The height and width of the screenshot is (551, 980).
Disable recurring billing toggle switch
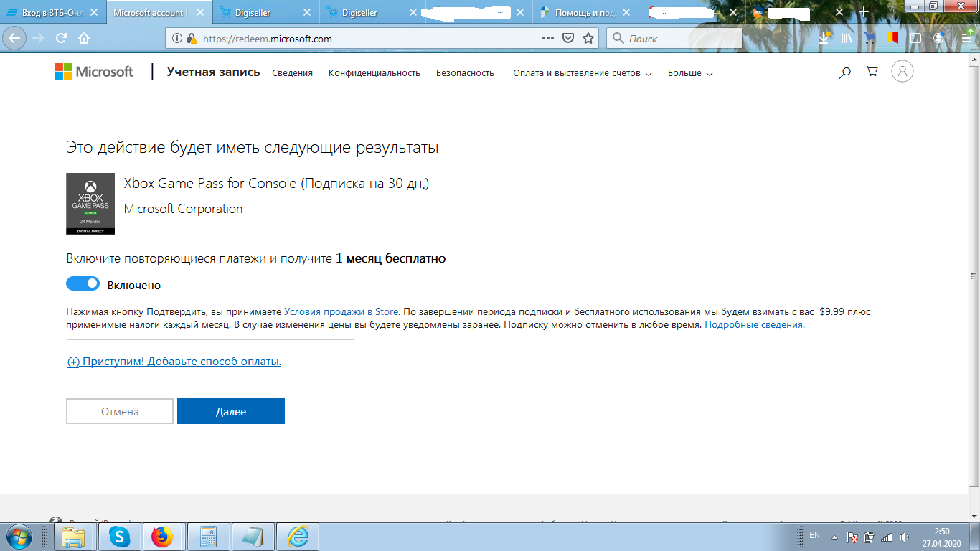click(83, 284)
